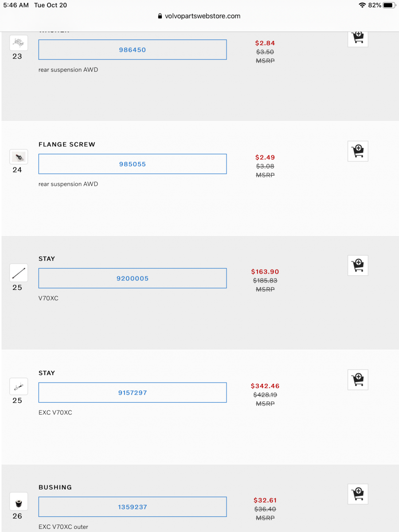
Task: Open the Washer diagram thumbnail
Action: 18,43
